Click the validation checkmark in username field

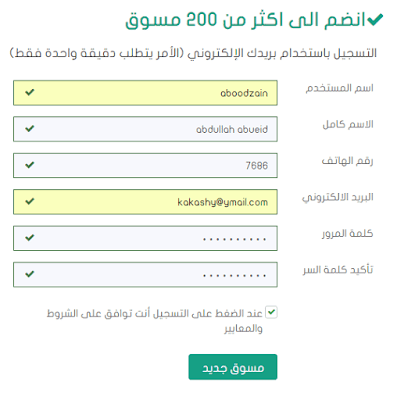[x=30, y=92]
